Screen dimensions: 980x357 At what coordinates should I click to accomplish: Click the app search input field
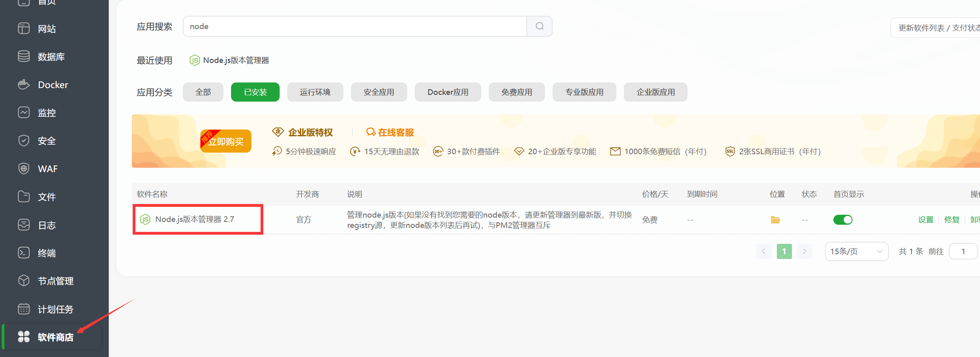[355, 26]
